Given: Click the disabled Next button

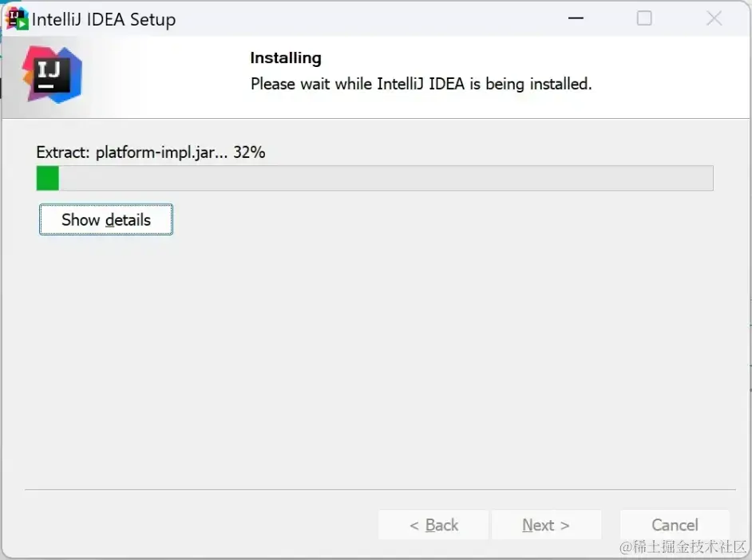Looking at the screenshot, I should click(546, 525).
